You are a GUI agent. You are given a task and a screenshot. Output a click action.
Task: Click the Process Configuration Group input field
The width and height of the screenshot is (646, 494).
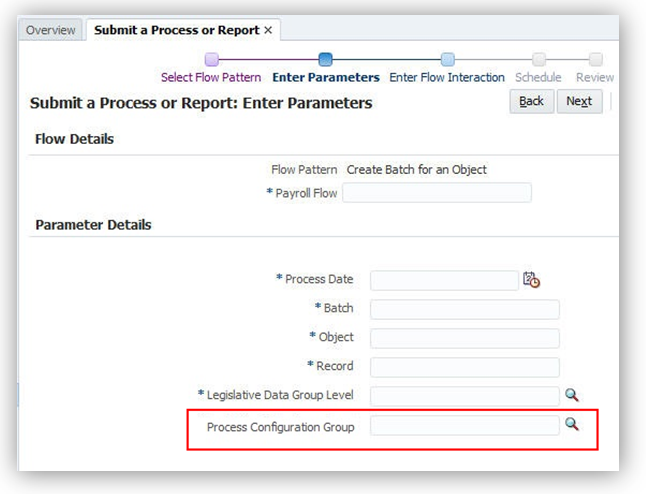click(x=464, y=426)
